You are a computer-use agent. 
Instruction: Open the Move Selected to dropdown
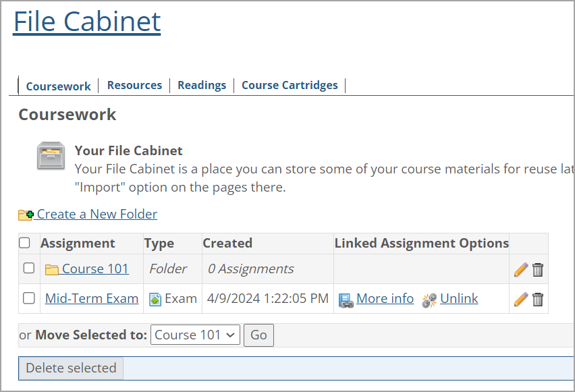click(x=195, y=335)
